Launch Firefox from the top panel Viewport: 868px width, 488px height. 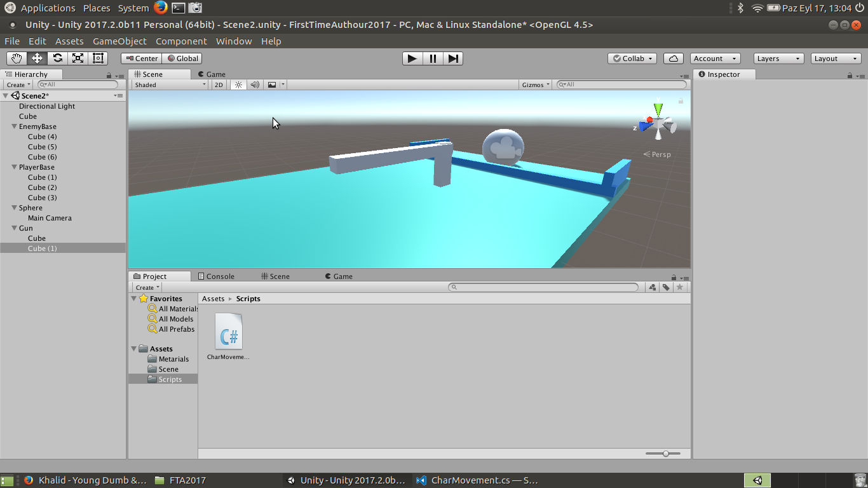(x=160, y=8)
